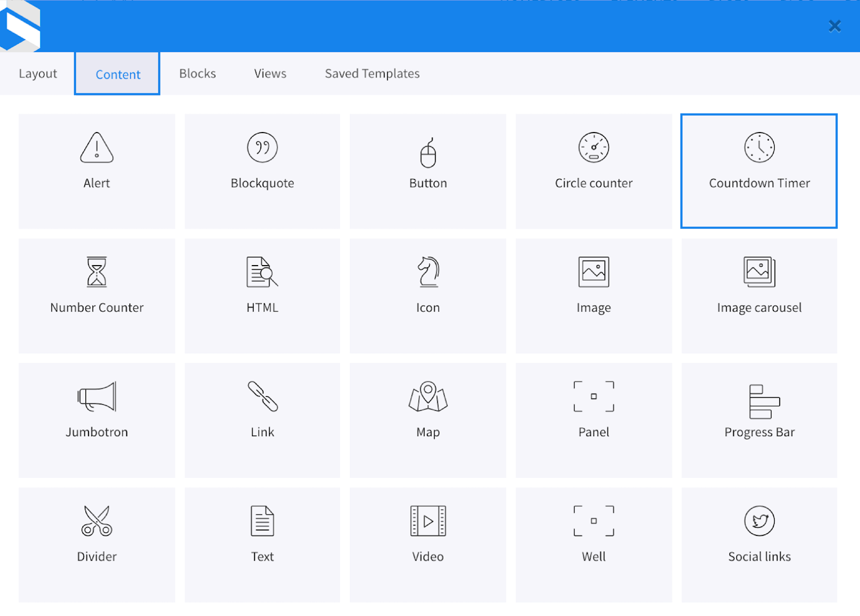Screen dimensions: 860x616
Task: Open the Saved Templates tab
Action: click(x=372, y=73)
